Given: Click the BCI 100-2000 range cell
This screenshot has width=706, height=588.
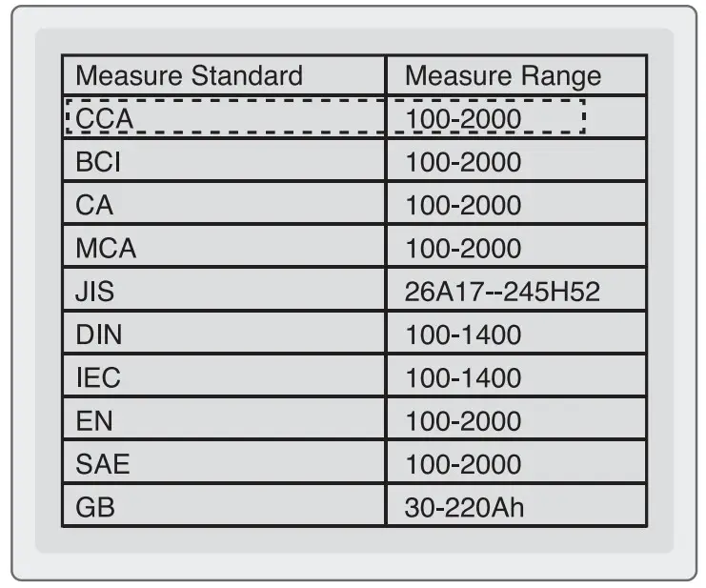Looking at the screenshot, I should click(x=464, y=162).
